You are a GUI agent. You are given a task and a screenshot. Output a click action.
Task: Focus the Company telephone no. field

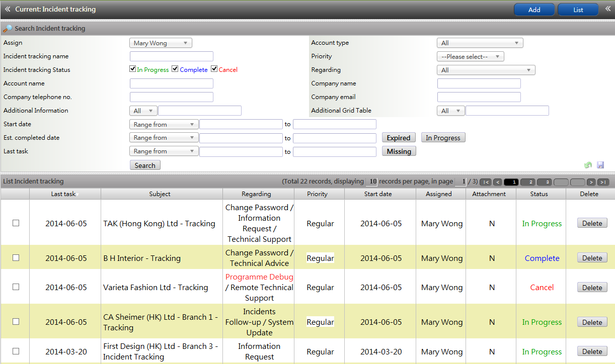pyautogui.click(x=172, y=97)
